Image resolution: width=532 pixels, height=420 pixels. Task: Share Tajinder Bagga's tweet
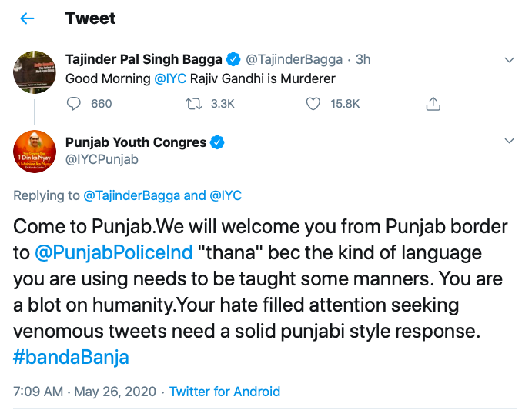tap(433, 104)
